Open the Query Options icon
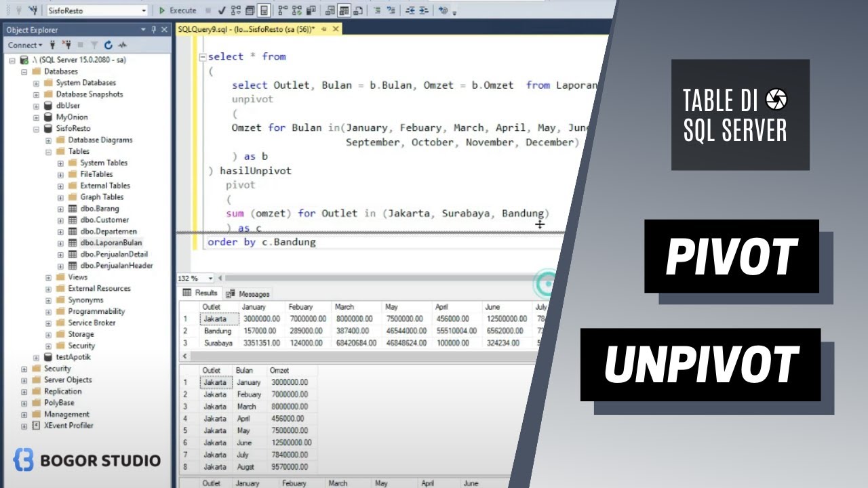Image resolution: width=868 pixels, height=488 pixels. point(250,10)
